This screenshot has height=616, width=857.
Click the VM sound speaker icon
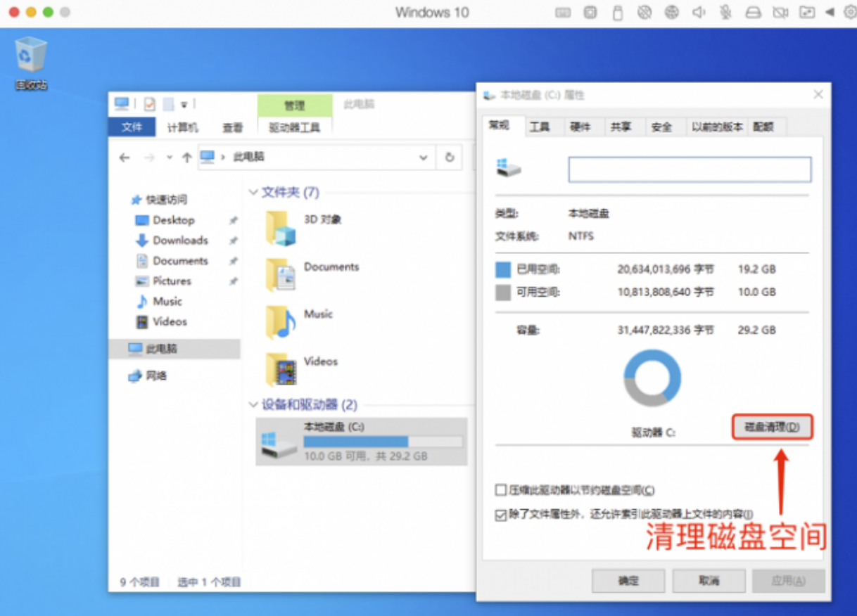coord(699,12)
